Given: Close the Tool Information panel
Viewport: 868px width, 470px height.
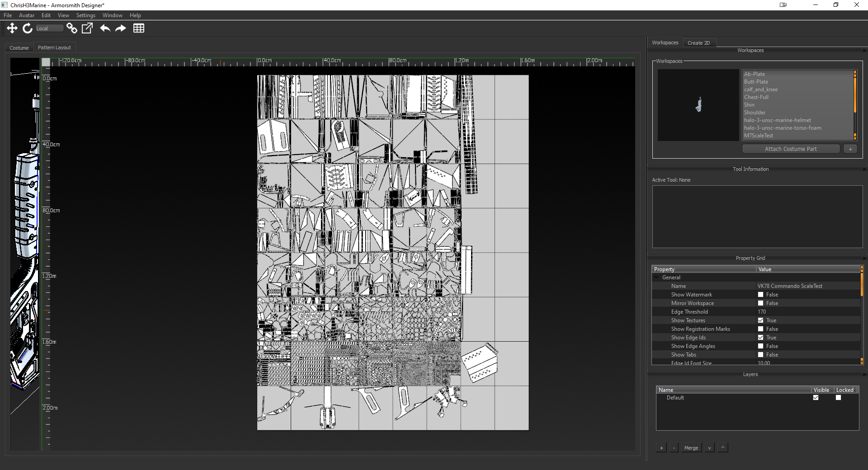Looking at the screenshot, I should [864, 169].
